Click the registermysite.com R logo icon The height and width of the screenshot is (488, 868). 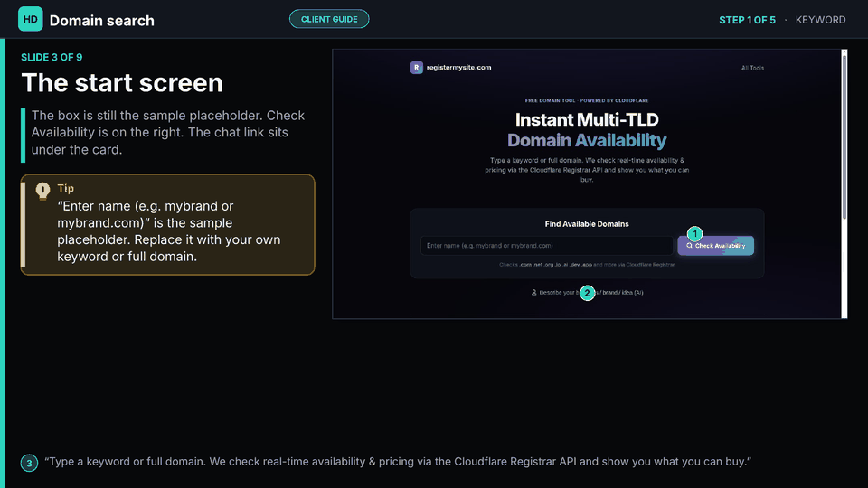pyautogui.click(x=416, y=68)
